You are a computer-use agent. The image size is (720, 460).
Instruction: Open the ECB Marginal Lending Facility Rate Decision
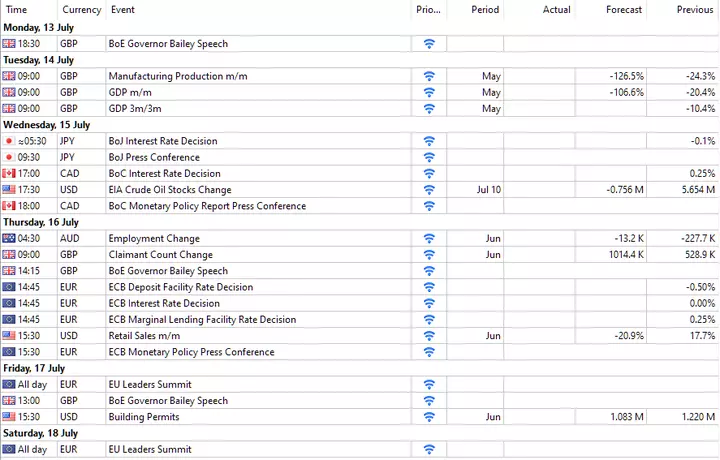202,320
